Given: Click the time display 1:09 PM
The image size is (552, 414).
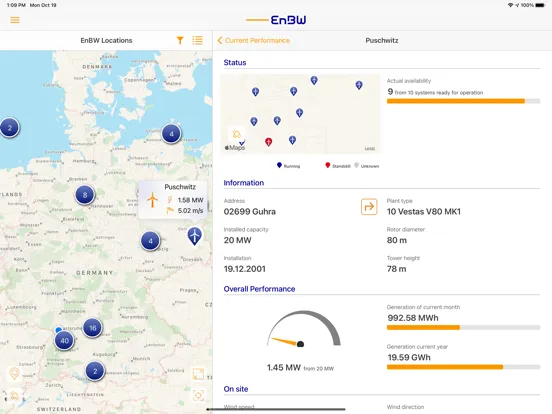Looking at the screenshot, I should pyautogui.click(x=16, y=5).
